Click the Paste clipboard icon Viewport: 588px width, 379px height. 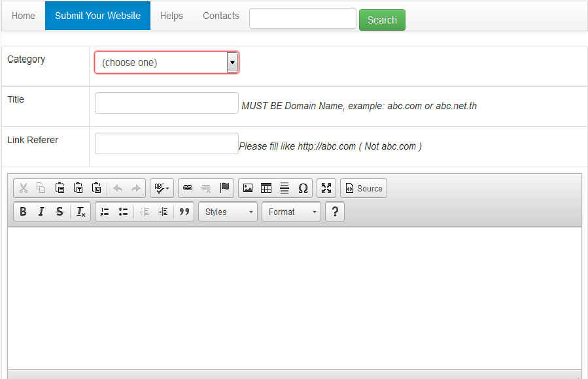pos(60,188)
